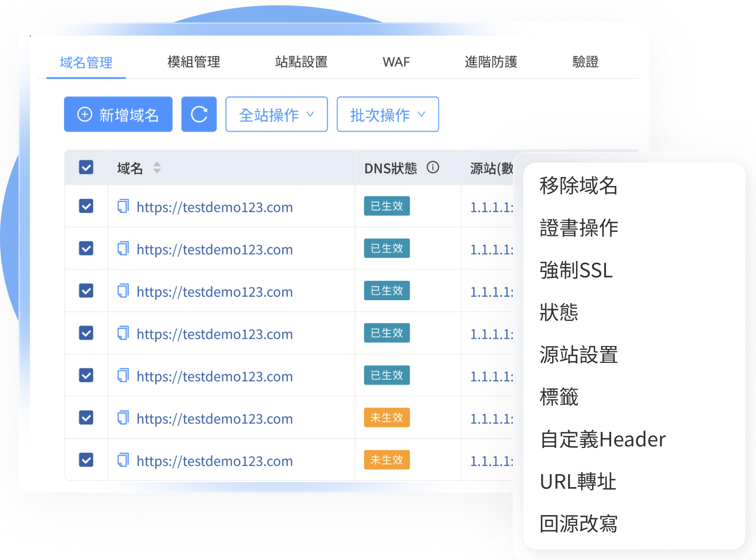
Task: Click copy icon beside last domain row
Action: click(123, 460)
